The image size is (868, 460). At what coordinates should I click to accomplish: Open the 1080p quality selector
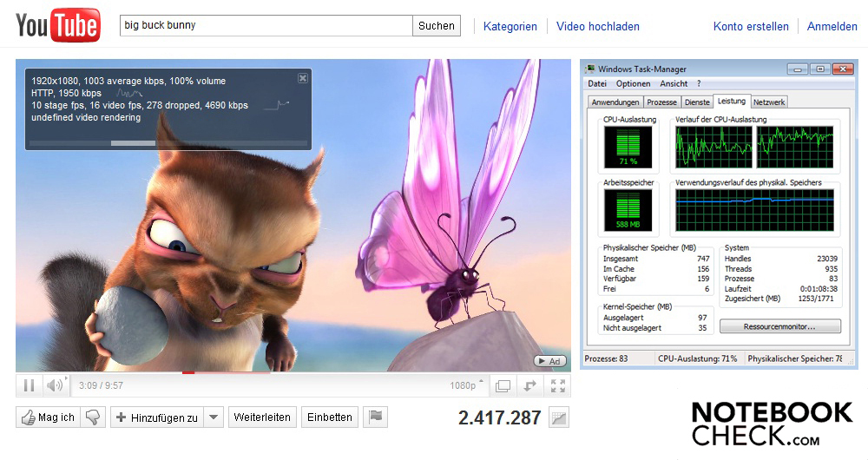tap(466, 385)
